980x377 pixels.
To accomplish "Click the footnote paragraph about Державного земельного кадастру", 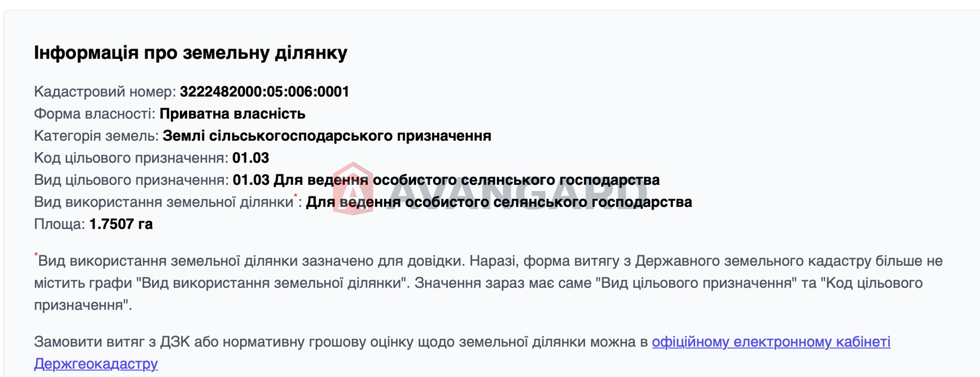I will click(477, 283).
